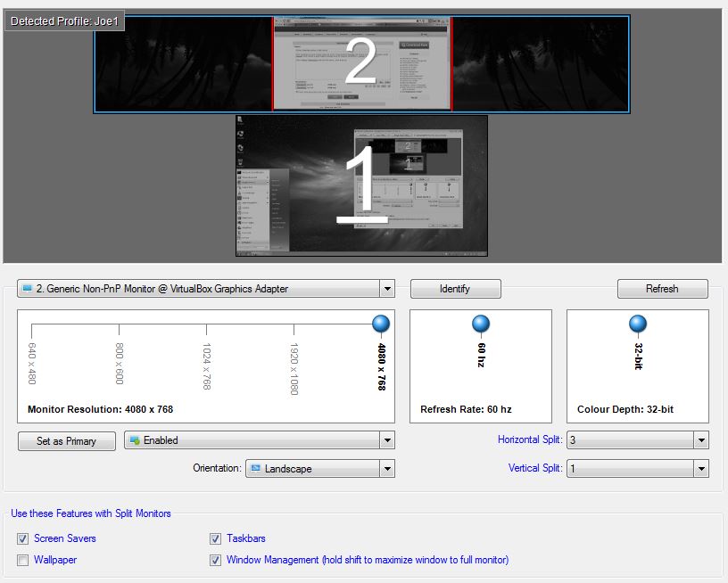
Task: Open the Orientation dropdown arrow
Action: coord(386,469)
